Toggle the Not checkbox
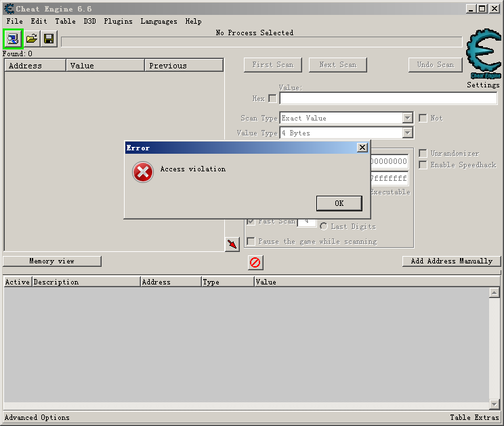 point(423,119)
